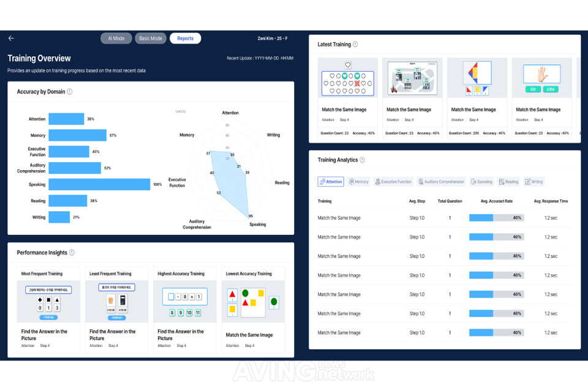Disable the active Attention filter chip
588x391 pixels.
(x=330, y=181)
